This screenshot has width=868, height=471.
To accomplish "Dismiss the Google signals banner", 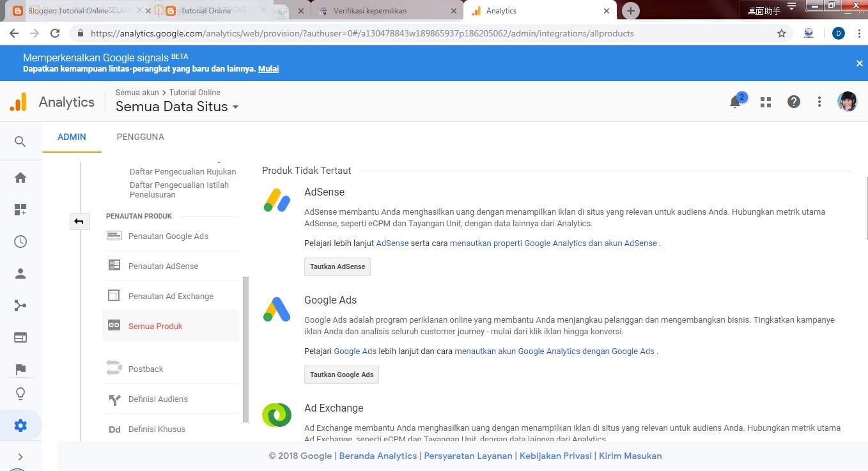I will (x=860, y=63).
